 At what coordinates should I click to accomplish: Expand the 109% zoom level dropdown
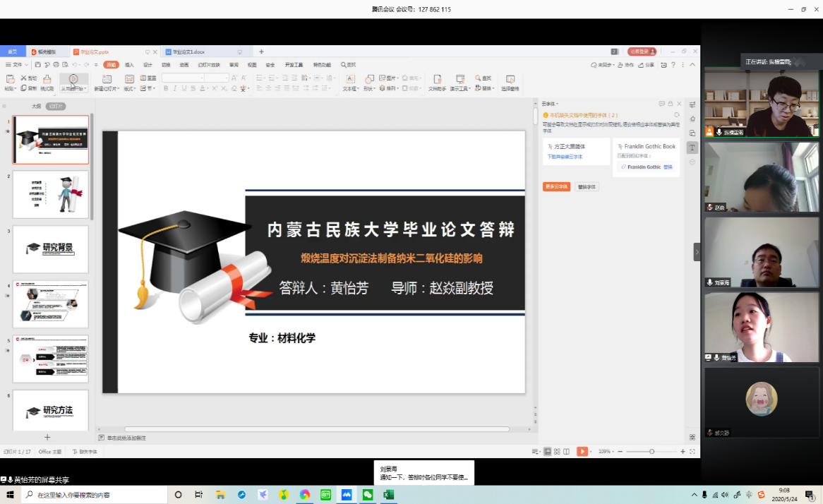(x=606, y=451)
